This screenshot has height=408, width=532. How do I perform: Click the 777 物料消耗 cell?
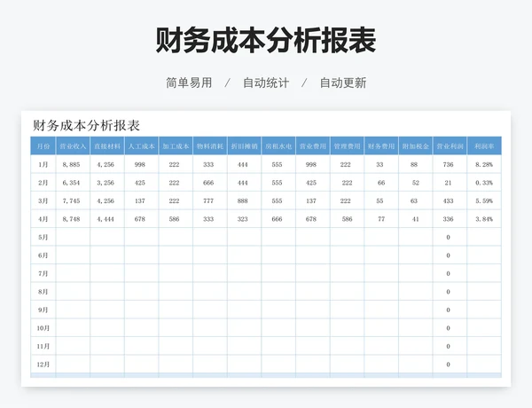(x=208, y=201)
